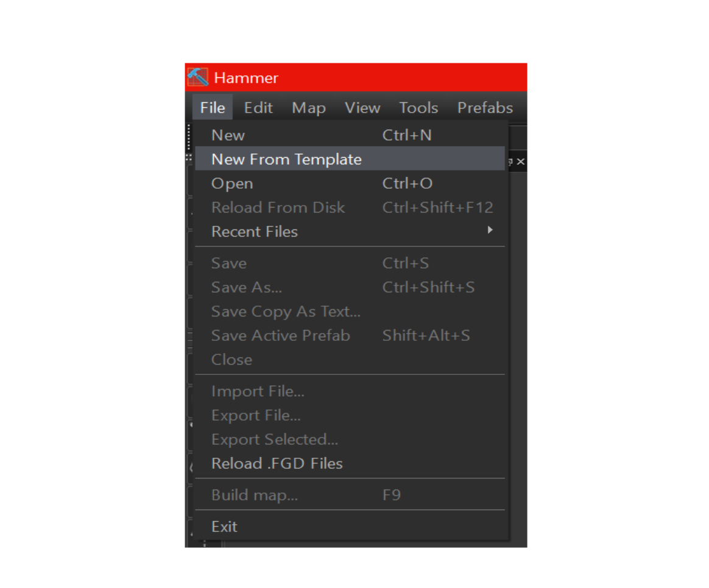This screenshot has height=588, width=709.
Task: Expand the Recent Files submenu arrow
Action: pos(490,230)
